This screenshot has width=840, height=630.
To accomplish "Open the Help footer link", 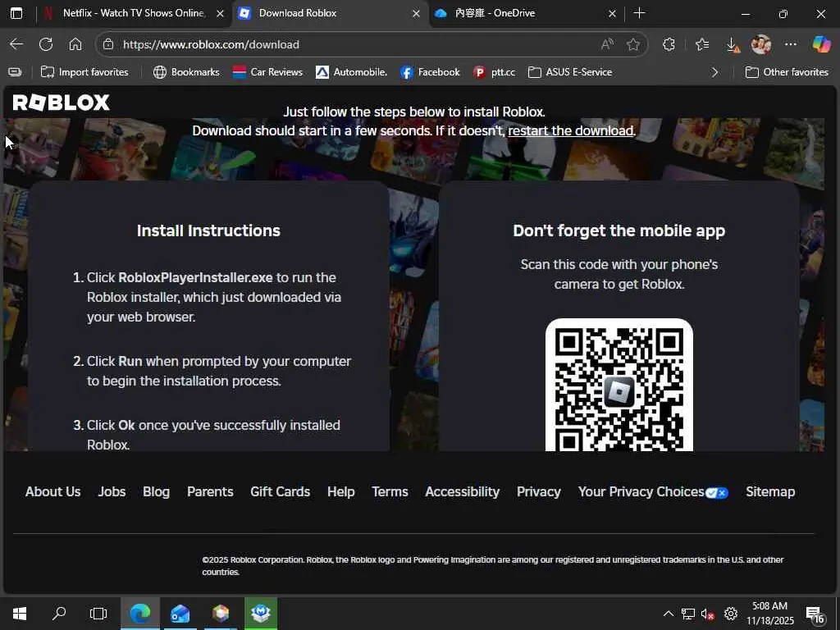I will [340, 492].
